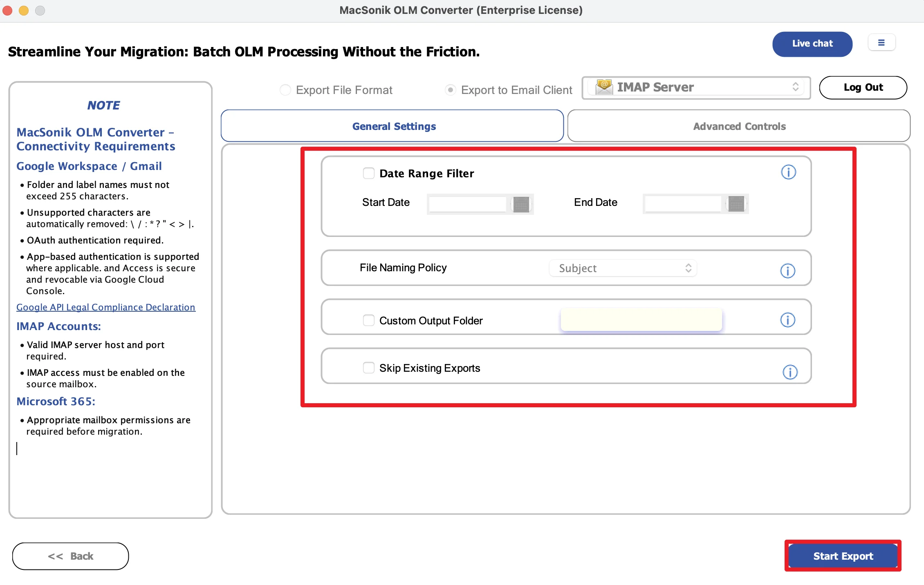Click the File Naming Policy info icon
This screenshot has height=585, width=924.
787,270
